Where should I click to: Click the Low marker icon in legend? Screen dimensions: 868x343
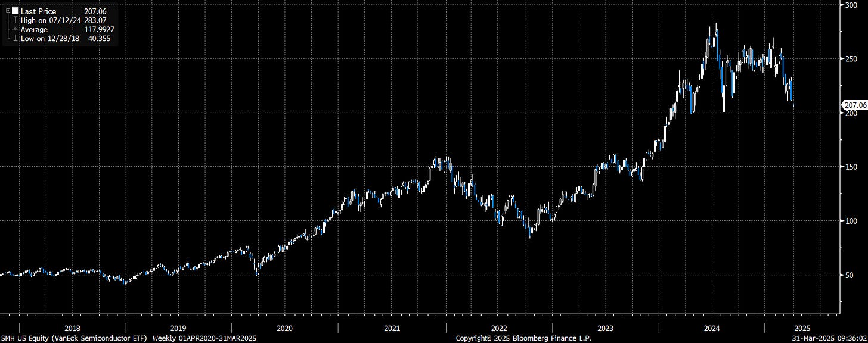tap(15, 38)
